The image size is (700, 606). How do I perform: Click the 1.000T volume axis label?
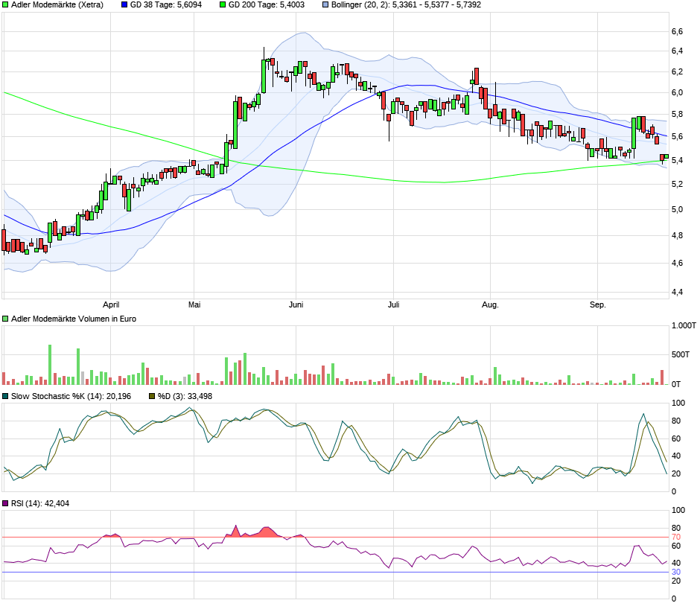(683, 326)
